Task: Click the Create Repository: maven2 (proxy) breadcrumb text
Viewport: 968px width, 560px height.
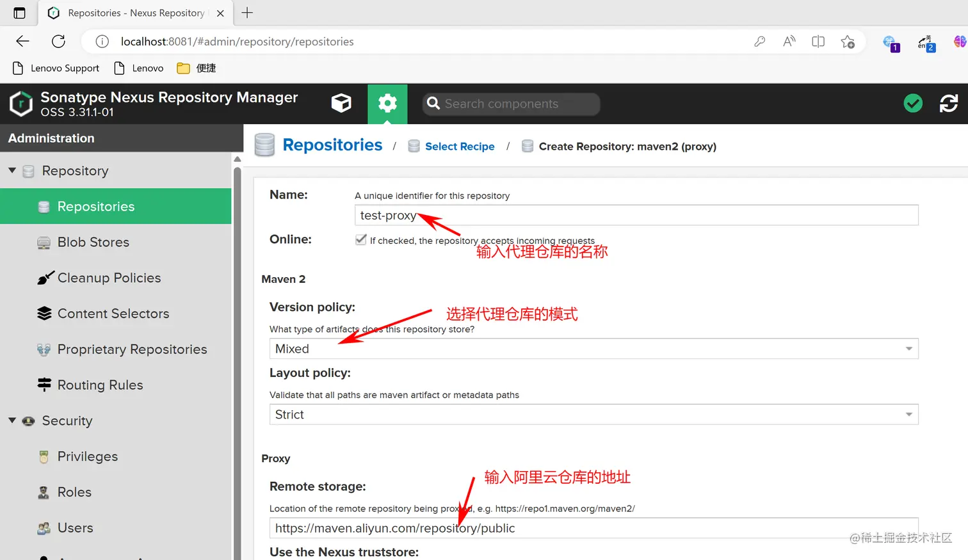Action: [x=627, y=147]
